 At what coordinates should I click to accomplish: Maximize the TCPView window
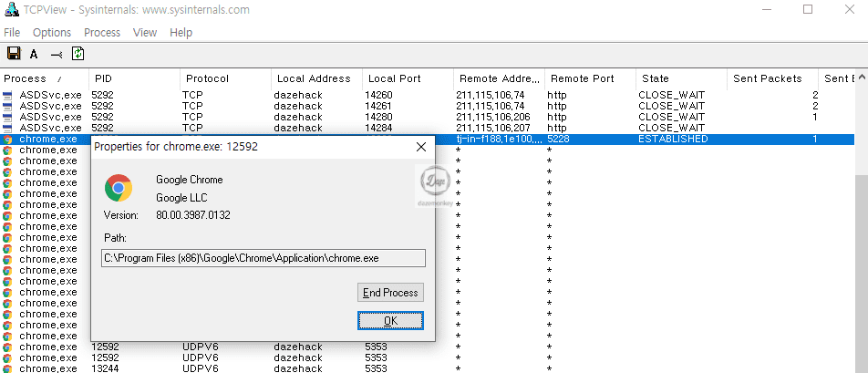click(808, 9)
